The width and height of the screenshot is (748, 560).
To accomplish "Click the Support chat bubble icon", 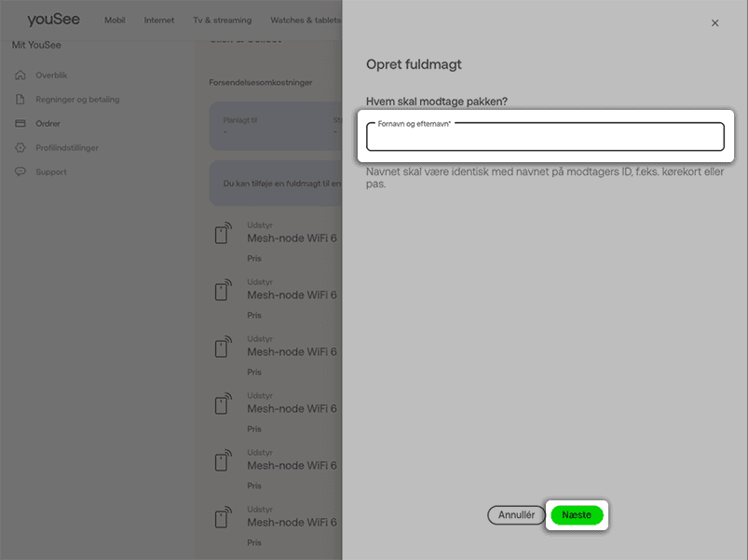I will point(20,172).
